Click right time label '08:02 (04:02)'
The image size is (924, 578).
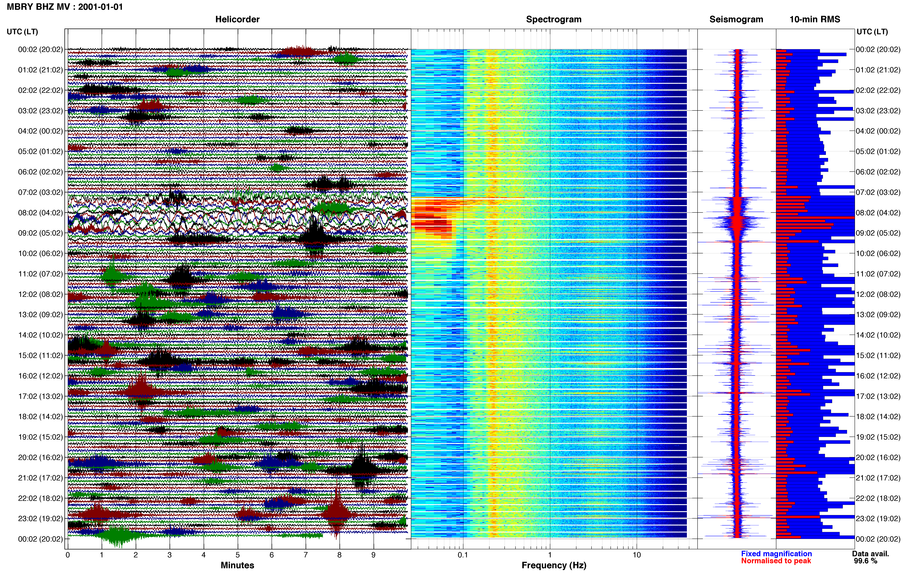click(x=878, y=212)
